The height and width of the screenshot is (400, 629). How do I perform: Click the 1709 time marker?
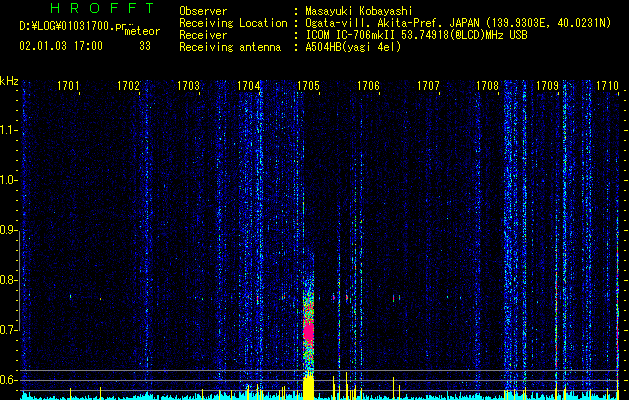point(548,85)
